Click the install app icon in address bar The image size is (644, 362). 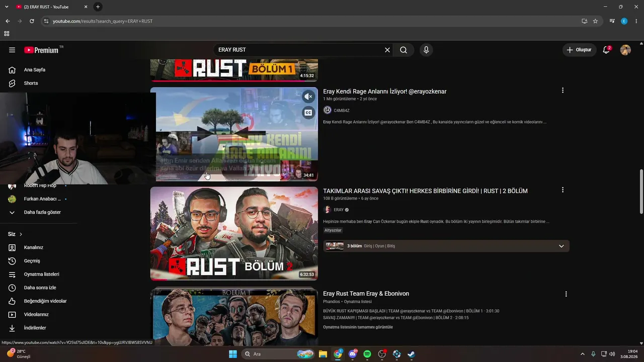tap(584, 21)
